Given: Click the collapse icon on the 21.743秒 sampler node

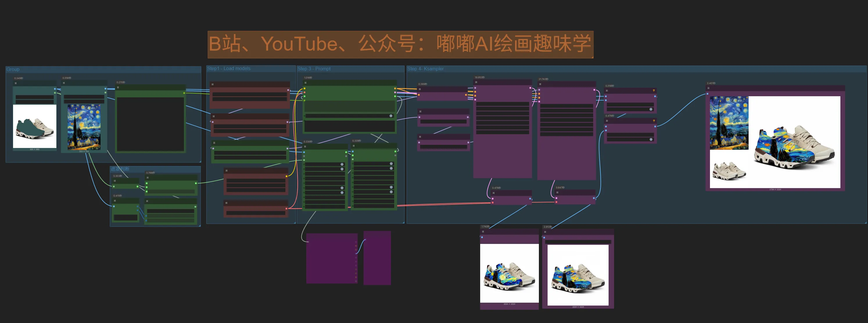Looking at the screenshot, I should pyautogui.click(x=541, y=85).
